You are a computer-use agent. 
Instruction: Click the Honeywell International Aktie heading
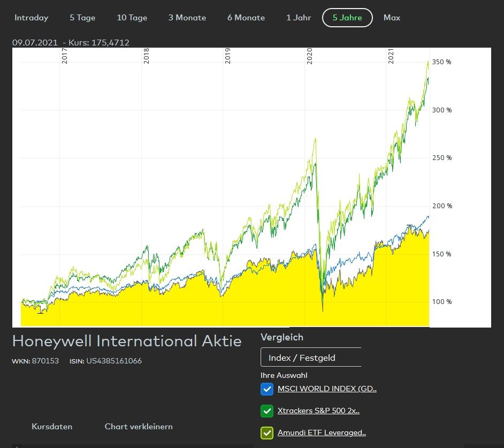tap(127, 341)
